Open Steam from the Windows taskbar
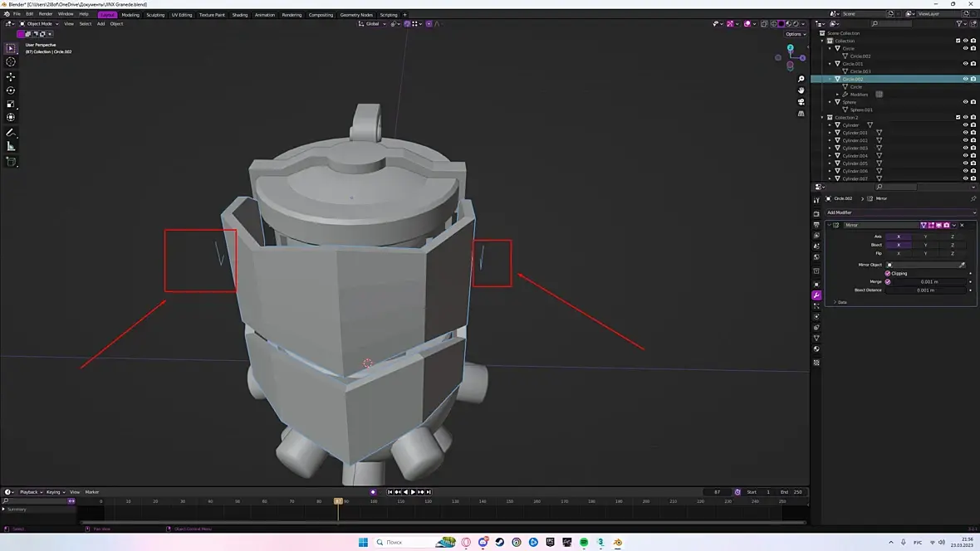980x551 pixels. click(499, 542)
